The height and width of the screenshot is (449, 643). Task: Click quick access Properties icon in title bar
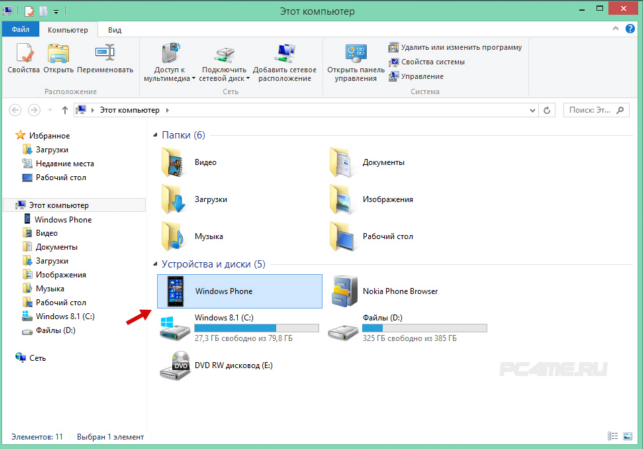click(29, 11)
